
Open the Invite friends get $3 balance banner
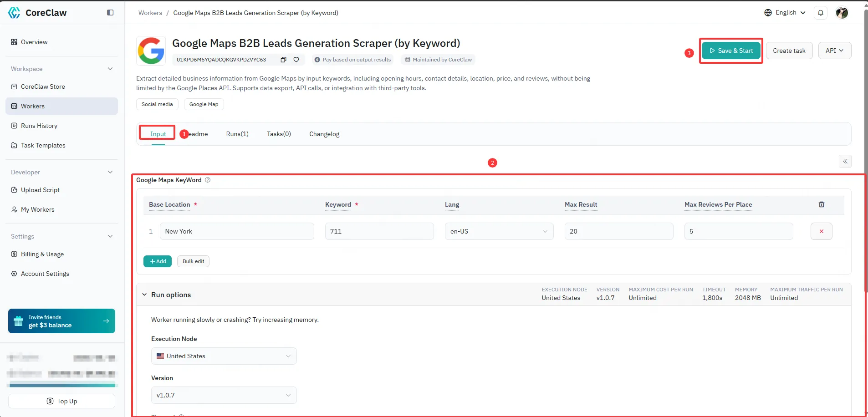coord(61,321)
